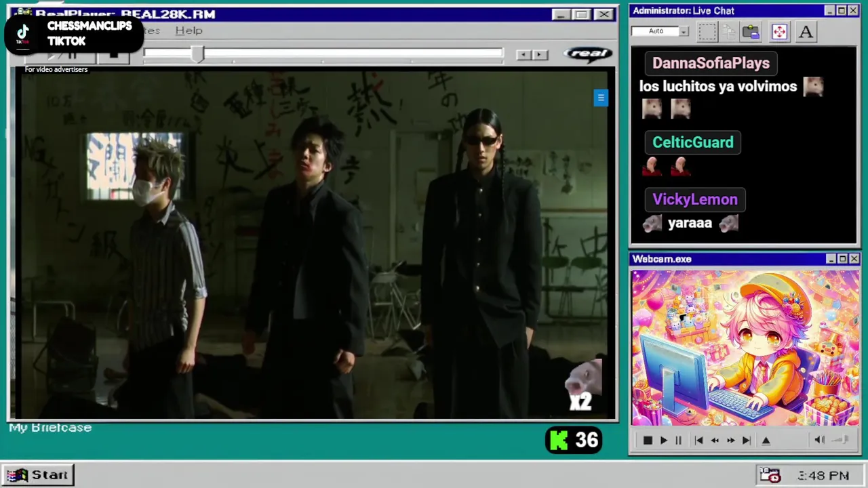Click the anime webcam image
The width and height of the screenshot is (868, 488).
(x=745, y=348)
